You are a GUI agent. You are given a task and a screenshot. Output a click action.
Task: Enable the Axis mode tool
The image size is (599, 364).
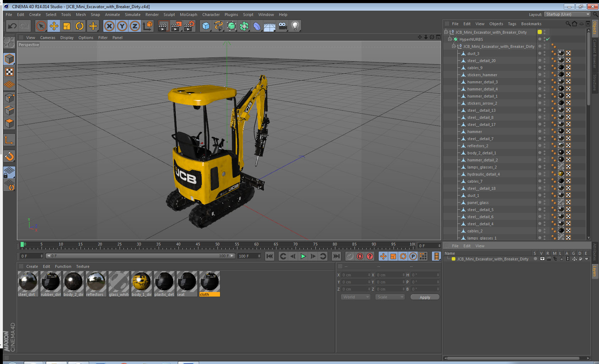pyautogui.click(x=9, y=140)
